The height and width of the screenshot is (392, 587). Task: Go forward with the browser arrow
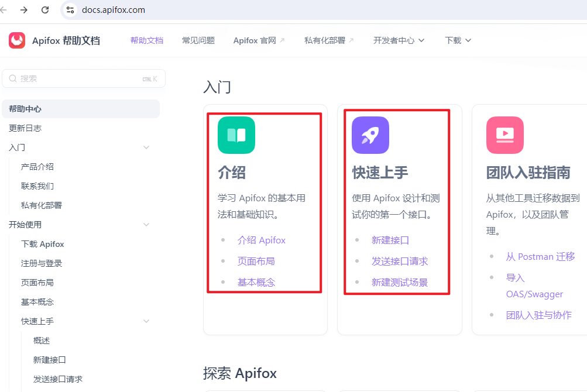[23, 10]
